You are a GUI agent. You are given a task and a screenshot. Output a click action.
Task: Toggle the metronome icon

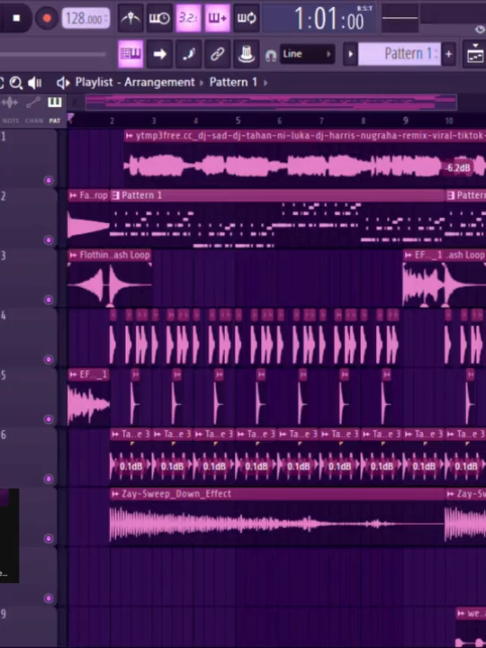click(131, 18)
